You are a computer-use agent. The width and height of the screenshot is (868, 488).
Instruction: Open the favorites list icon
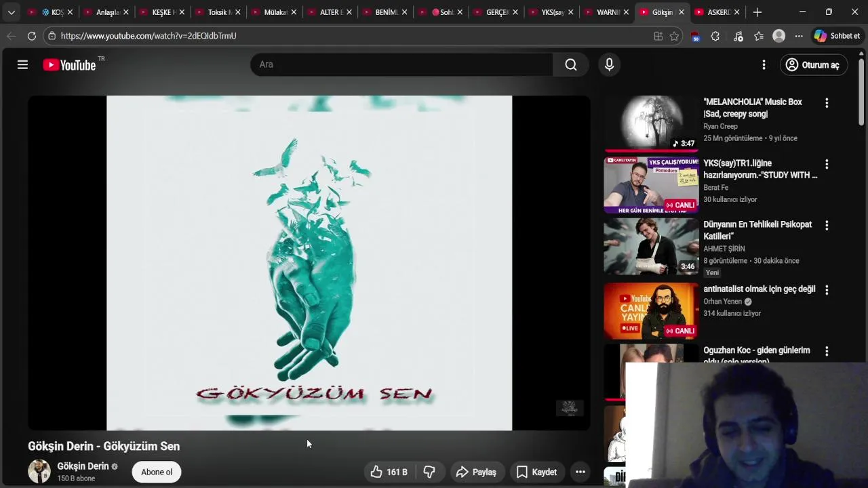(x=759, y=36)
